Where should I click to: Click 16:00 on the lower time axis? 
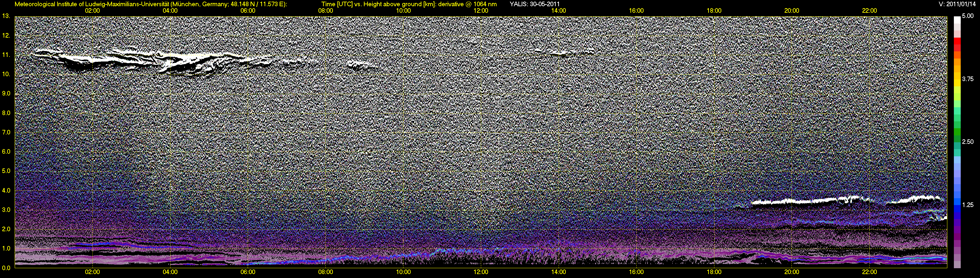click(636, 272)
